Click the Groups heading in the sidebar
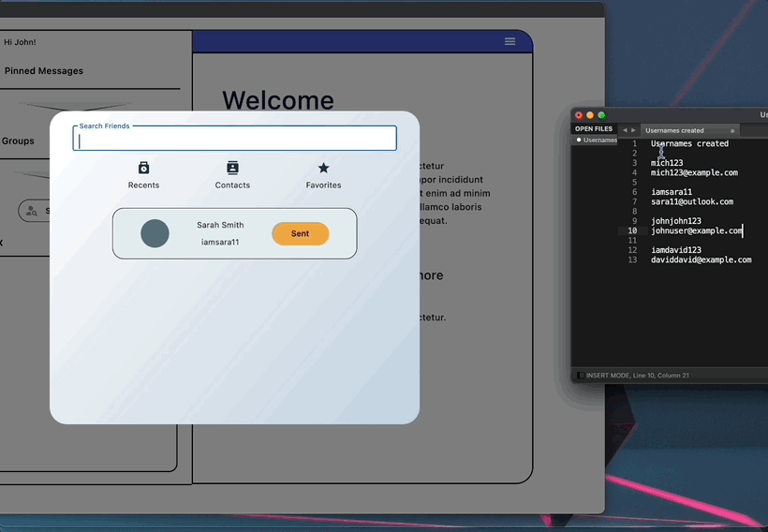This screenshot has width=768, height=532. tap(18, 141)
